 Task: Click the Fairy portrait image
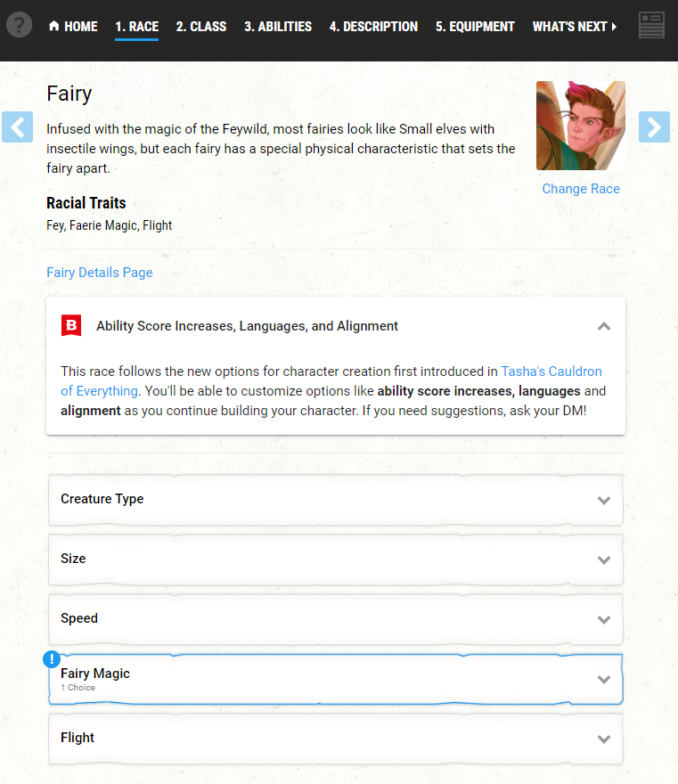[x=581, y=126]
